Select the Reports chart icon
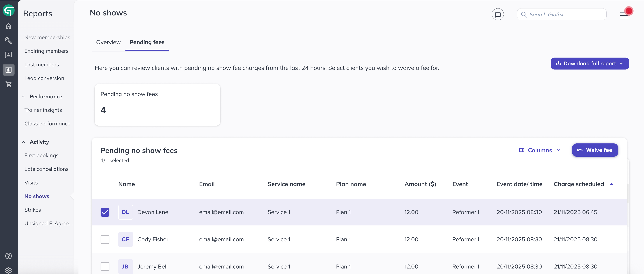The image size is (644, 274). [8, 70]
